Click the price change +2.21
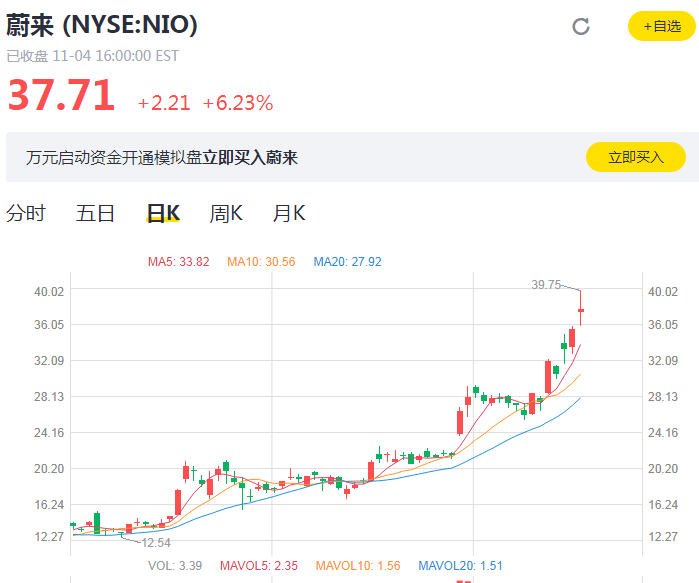Image resolution: width=699 pixels, height=583 pixels. tap(164, 103)
